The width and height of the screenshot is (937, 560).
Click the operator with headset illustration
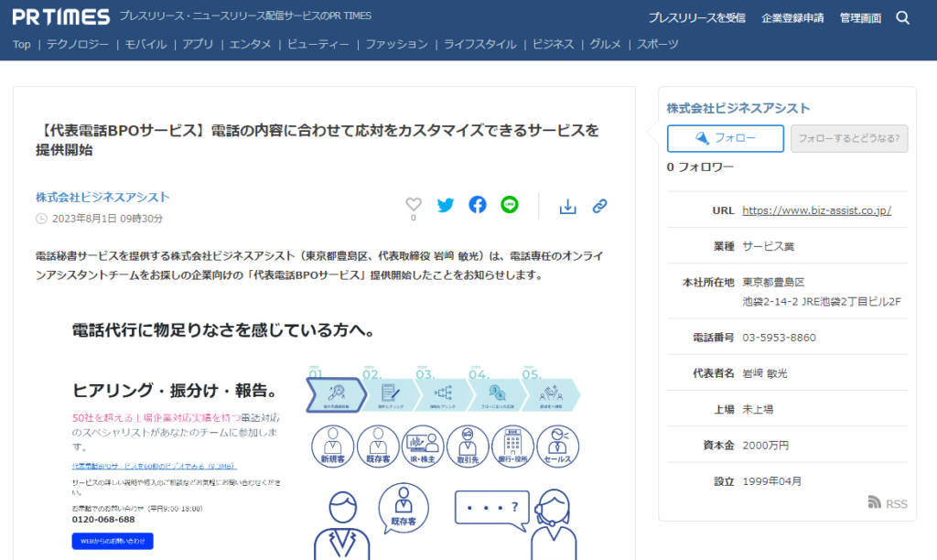point(554,524)
